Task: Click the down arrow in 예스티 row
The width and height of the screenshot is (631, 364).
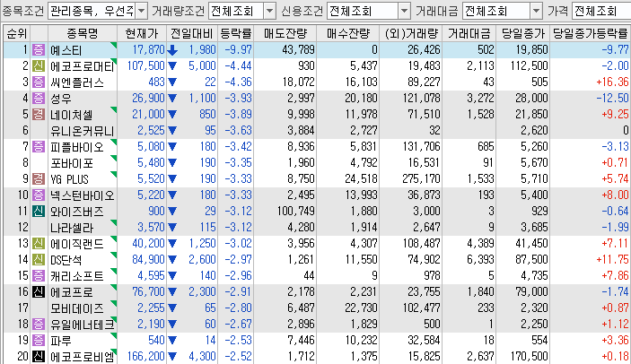Action: (x=172, y=50)
